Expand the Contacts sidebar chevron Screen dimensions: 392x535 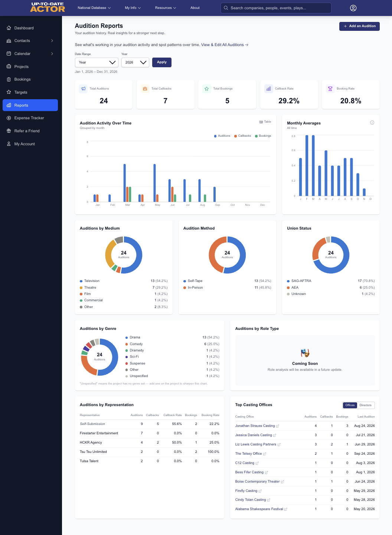[x=52, y=41]
